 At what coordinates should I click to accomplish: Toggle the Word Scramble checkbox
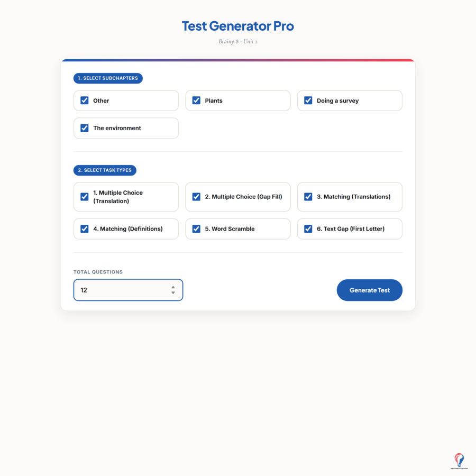(196, 229)
